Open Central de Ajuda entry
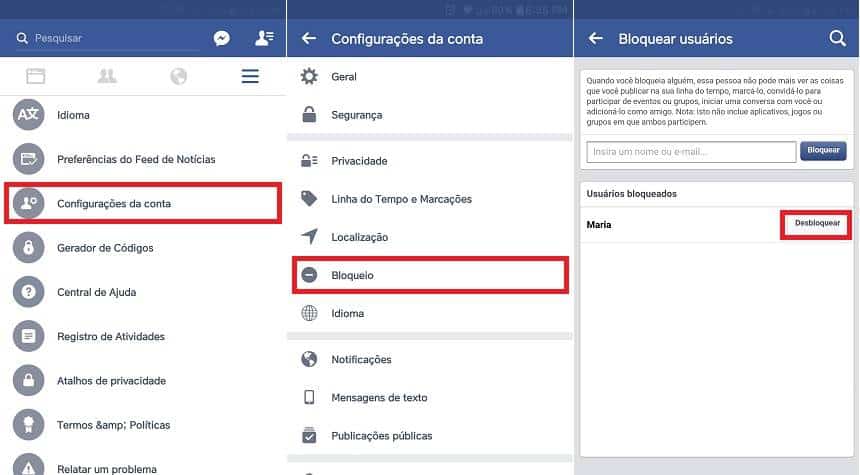Viewport: 860px width, 475px height. pyautogui.click(x=143, y=292)
